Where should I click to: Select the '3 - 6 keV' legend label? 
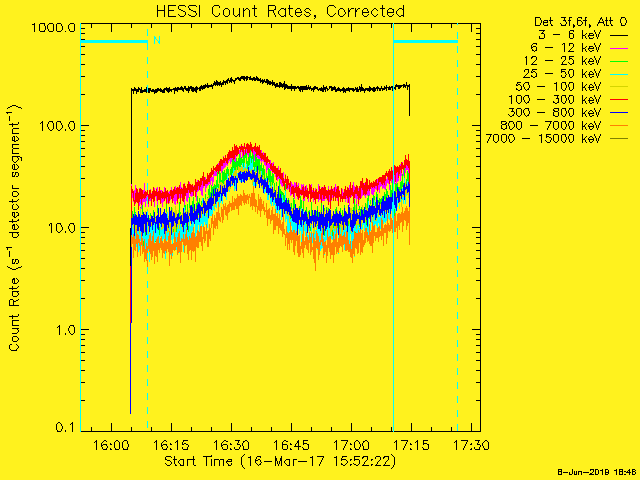pyautogui.click(x=570, y=35)
